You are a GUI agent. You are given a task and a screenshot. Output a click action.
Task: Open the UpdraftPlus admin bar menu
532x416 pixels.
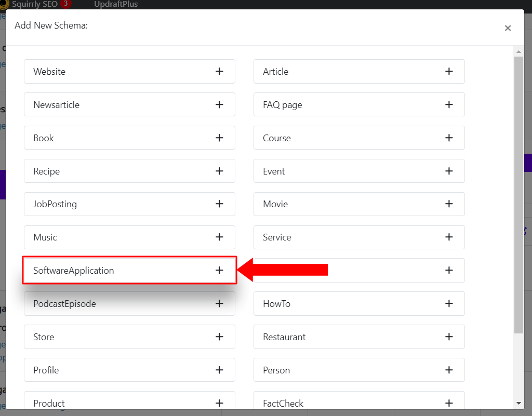click(x=116, y=4)
